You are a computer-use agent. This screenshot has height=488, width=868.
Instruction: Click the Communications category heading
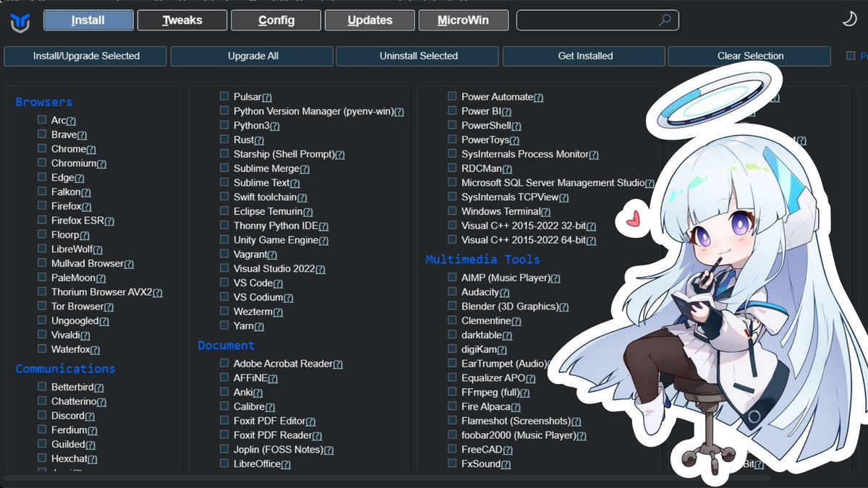[x=66, y=369]
